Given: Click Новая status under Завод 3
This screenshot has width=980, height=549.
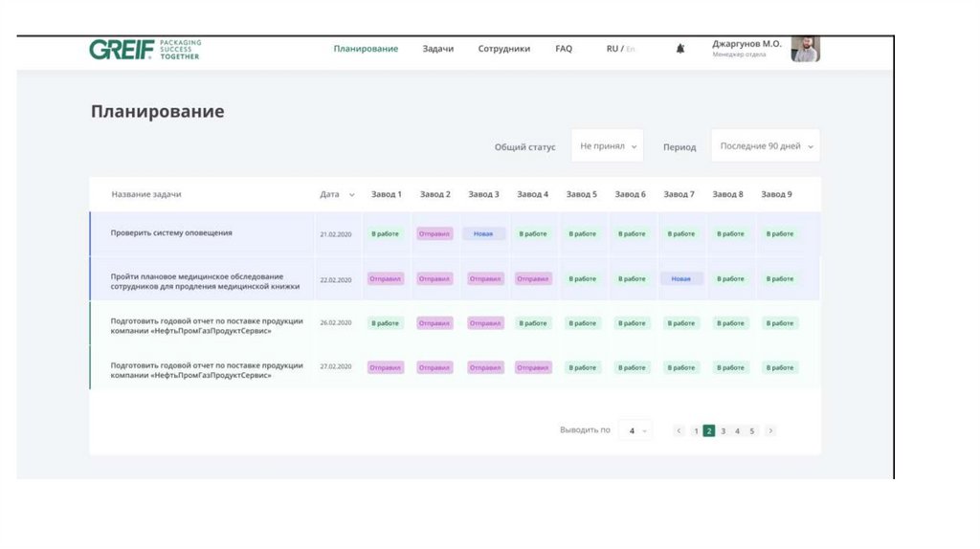Looking at the screenshot, I should (x=483, y=233).
